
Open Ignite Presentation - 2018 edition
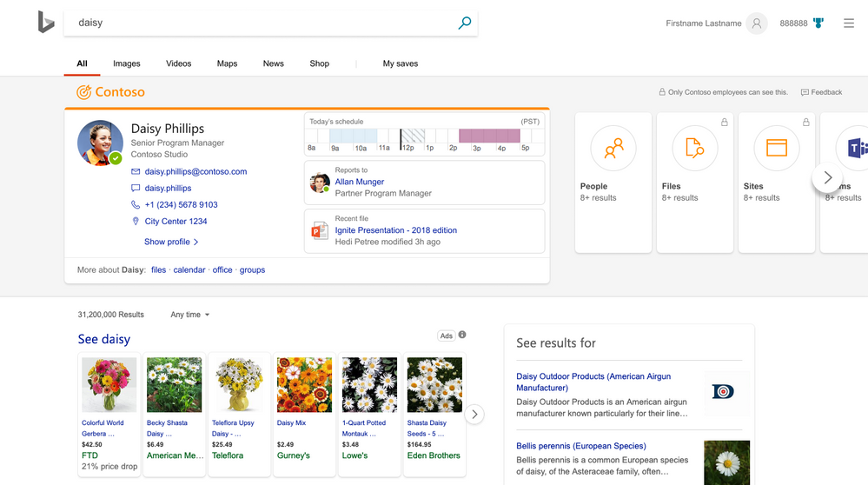(x=396, y=230)
